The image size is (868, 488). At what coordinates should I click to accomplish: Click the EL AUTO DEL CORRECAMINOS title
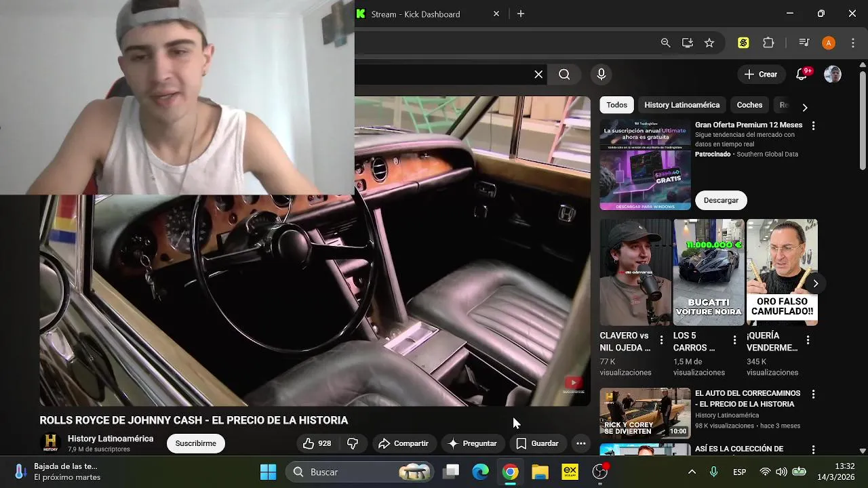(x=747, y=399)
